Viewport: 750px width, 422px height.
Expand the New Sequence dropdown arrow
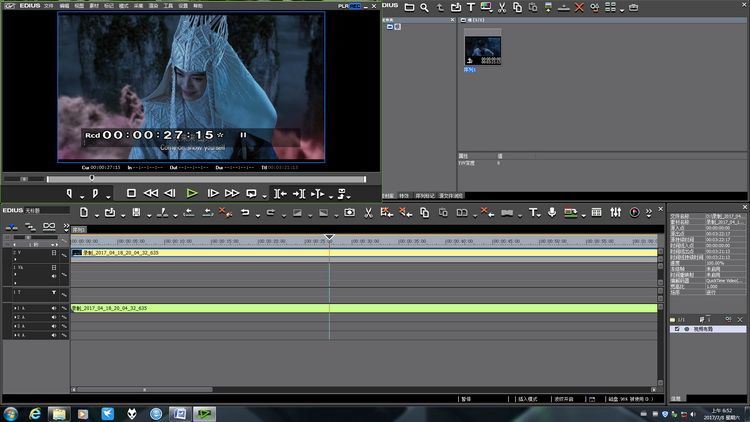tap(97, 216)
